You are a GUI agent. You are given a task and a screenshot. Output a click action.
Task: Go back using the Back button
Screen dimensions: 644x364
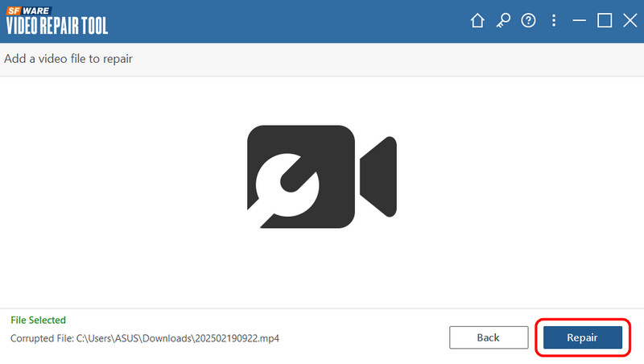click(487, 337)
